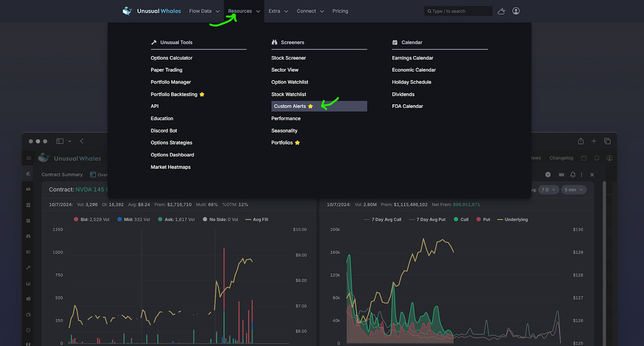The width and height of the screenshot is (644, 346).
Task: Open Market Heatmaps link
Action: coord(171,167)
